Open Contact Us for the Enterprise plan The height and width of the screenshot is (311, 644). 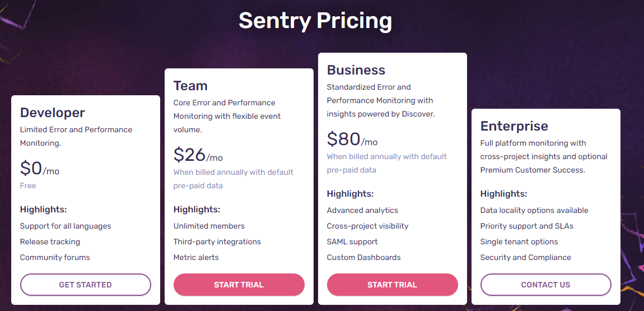pyautogui.click(x=546, y=285)
